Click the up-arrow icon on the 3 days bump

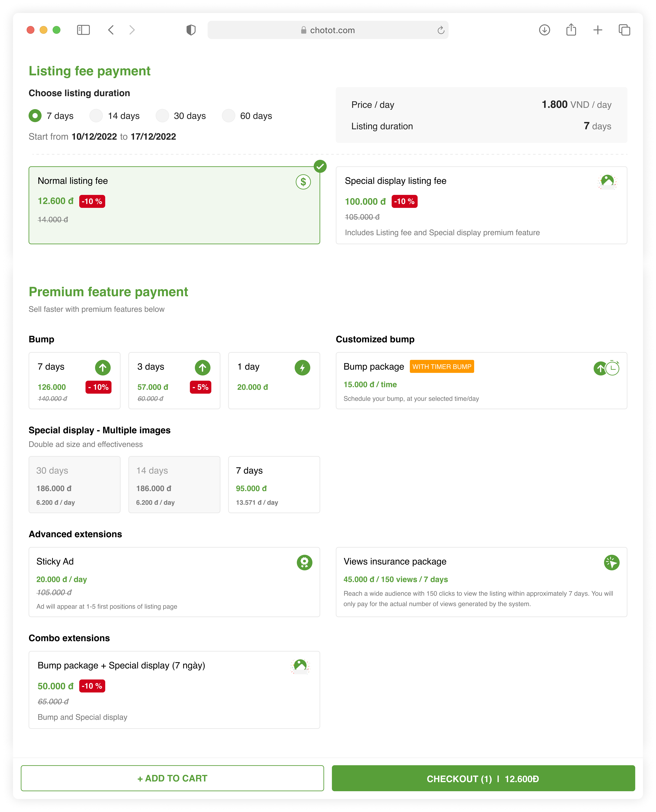click(x=202, y=367)
